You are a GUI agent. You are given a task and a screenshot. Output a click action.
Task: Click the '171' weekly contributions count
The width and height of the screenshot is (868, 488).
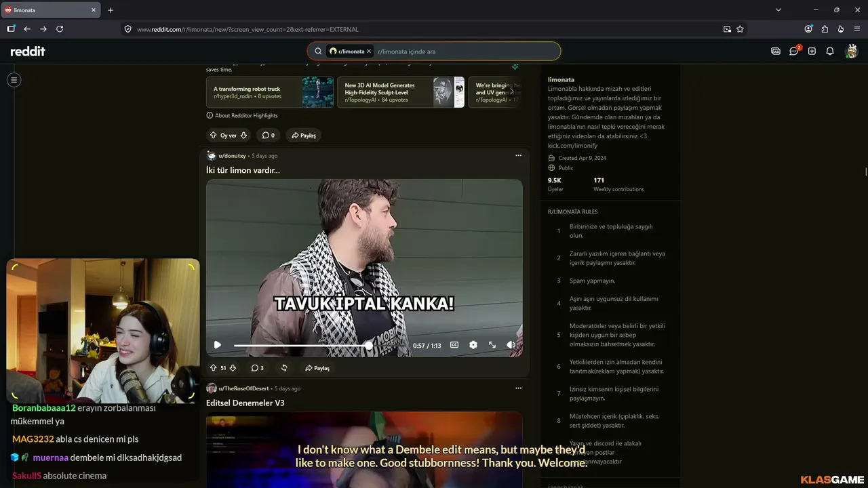[599, 180]
